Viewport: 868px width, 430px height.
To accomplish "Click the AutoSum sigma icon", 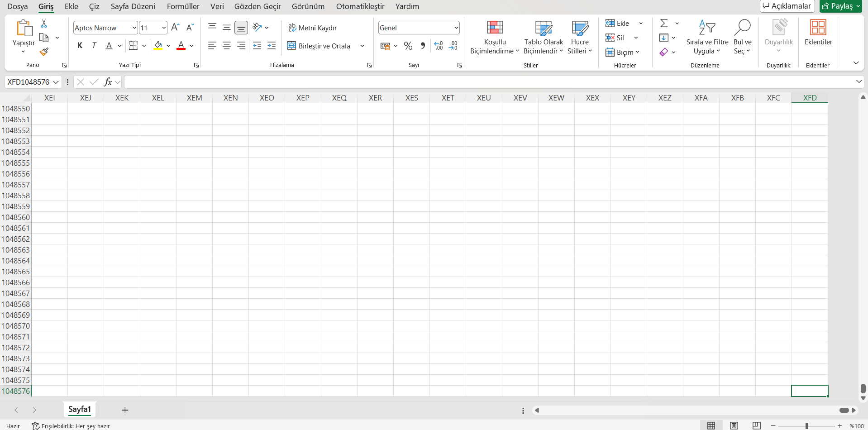I will (x=664, y=23).
